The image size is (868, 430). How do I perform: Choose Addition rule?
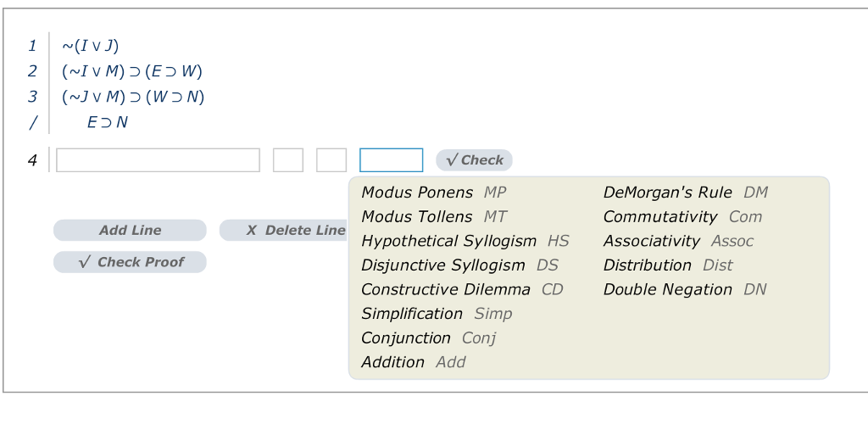tap(413, 362)
